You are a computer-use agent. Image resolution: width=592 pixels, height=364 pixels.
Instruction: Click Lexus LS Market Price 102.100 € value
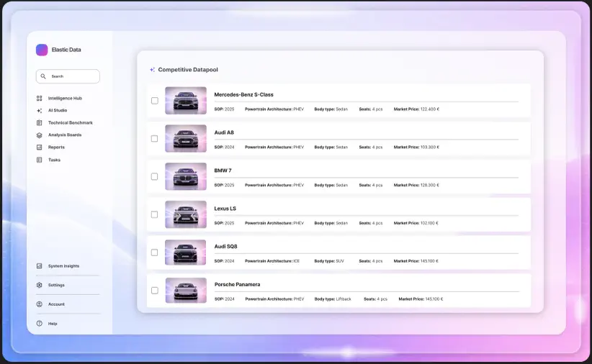tap(429, 223)
